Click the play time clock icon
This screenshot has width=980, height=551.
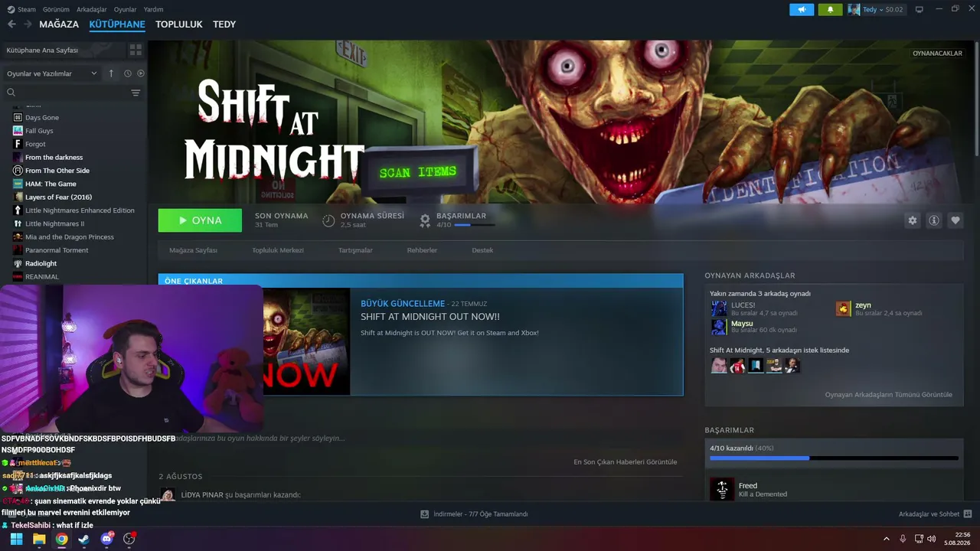328,220
